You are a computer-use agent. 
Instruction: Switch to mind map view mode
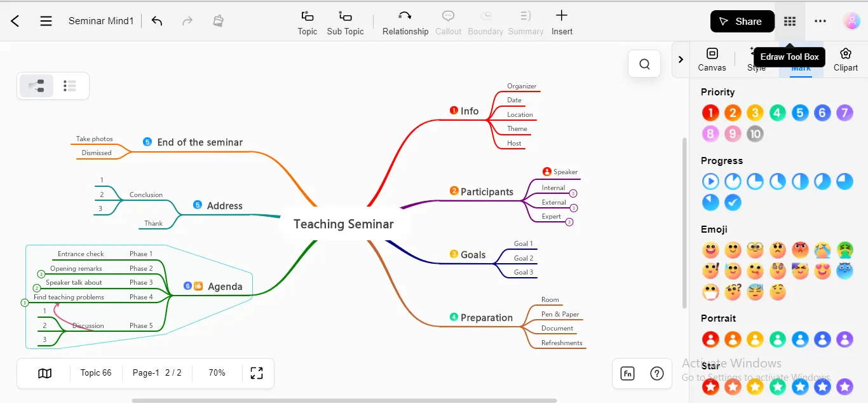pos(37,86)
